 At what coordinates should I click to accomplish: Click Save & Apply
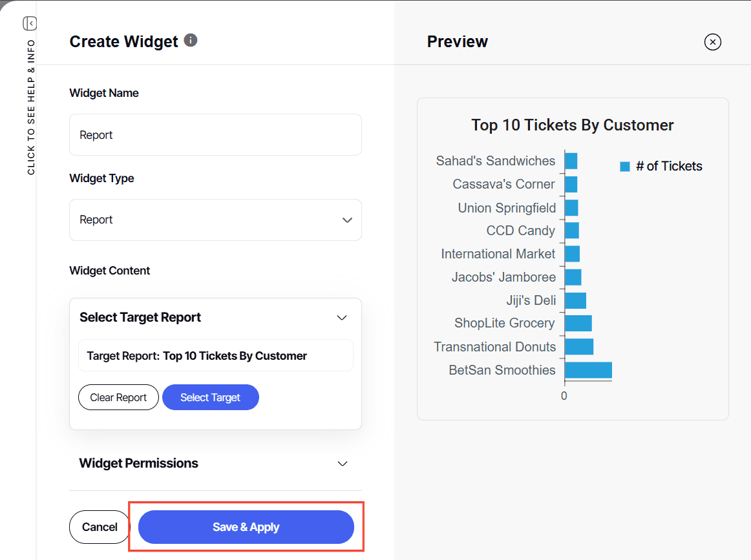246,527
